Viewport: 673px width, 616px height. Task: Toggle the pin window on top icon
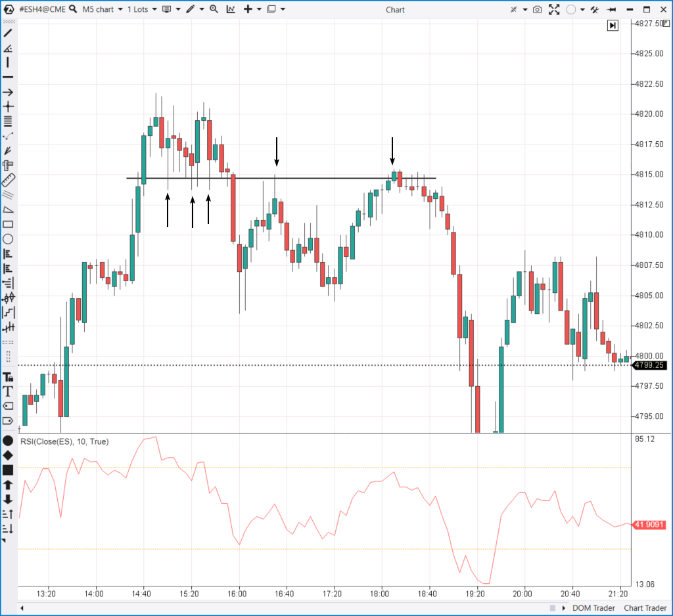(613, 9)
